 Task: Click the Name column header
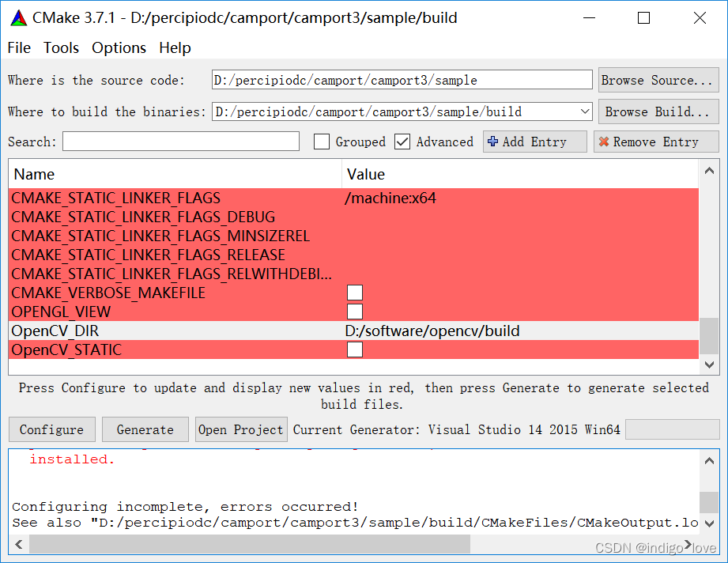click(175, 174)
